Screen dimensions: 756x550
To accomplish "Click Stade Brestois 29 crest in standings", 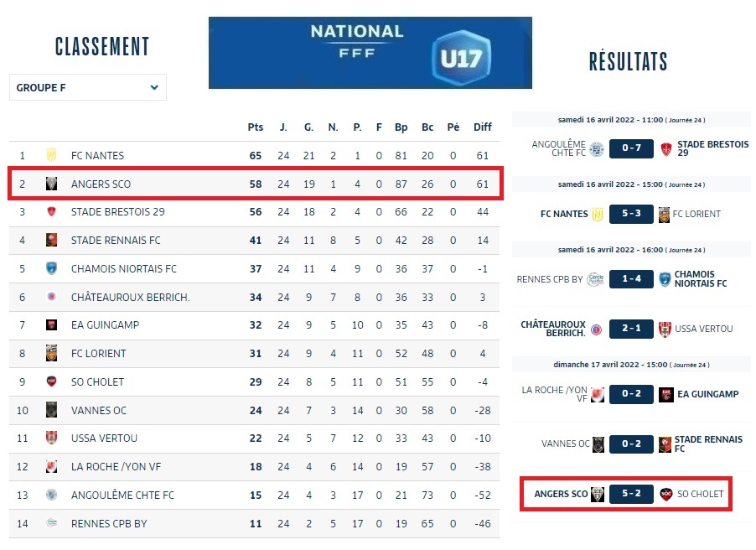I will click(51, 212).
